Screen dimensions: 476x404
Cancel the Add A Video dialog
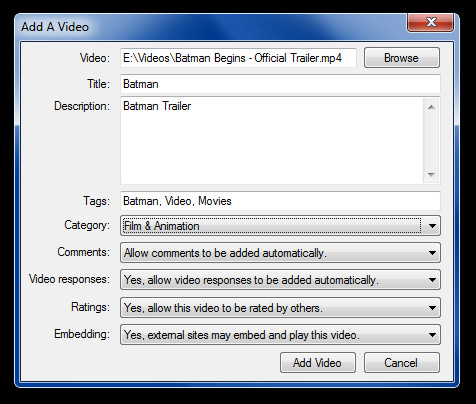coord(402,362)
